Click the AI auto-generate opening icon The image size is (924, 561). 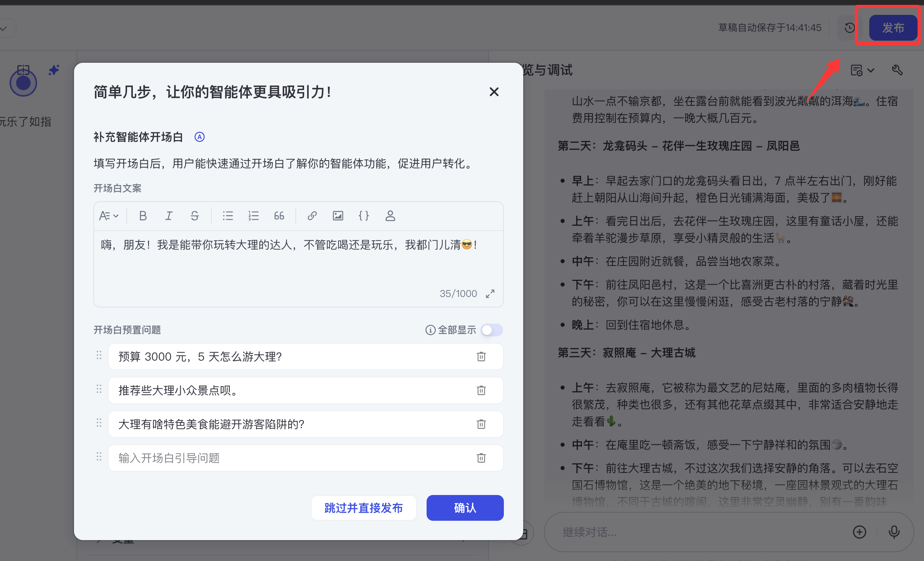pos(200,137)
